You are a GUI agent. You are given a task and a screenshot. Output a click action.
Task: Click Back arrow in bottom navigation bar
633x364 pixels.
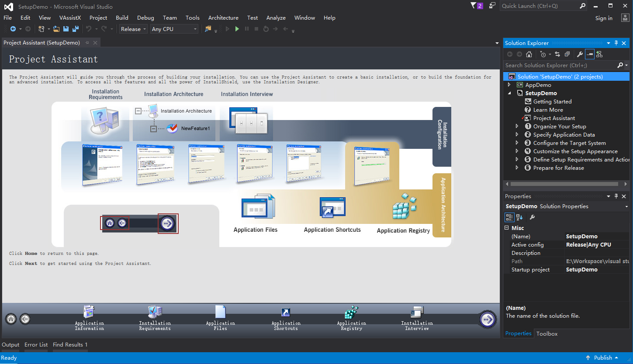coord(25,319)
